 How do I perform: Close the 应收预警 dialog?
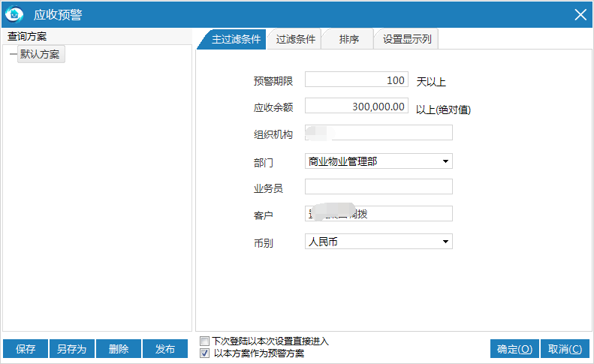point(580,15)
